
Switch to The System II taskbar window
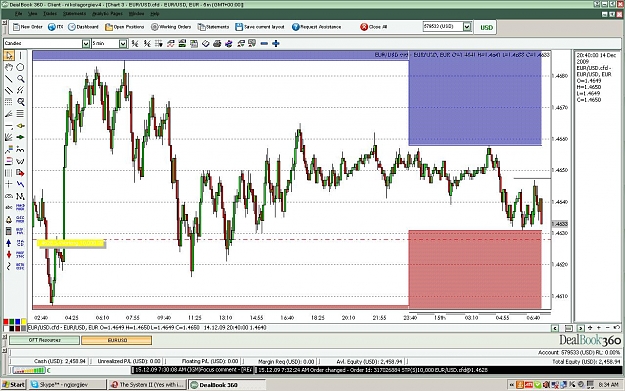pos(148,385)
